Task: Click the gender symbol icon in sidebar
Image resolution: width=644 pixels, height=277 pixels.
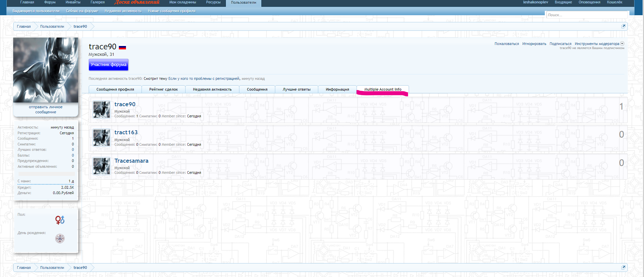Action: 60,220
